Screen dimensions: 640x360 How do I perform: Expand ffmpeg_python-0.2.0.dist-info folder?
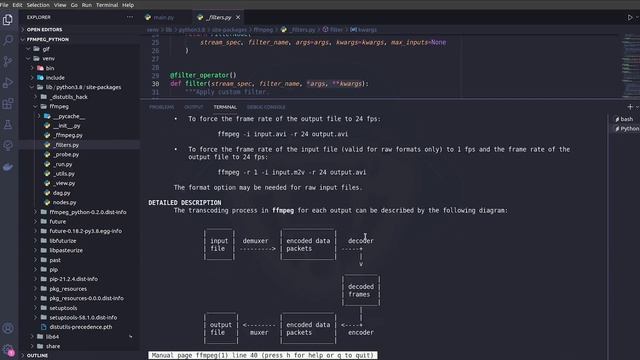[x=80, y=212]
